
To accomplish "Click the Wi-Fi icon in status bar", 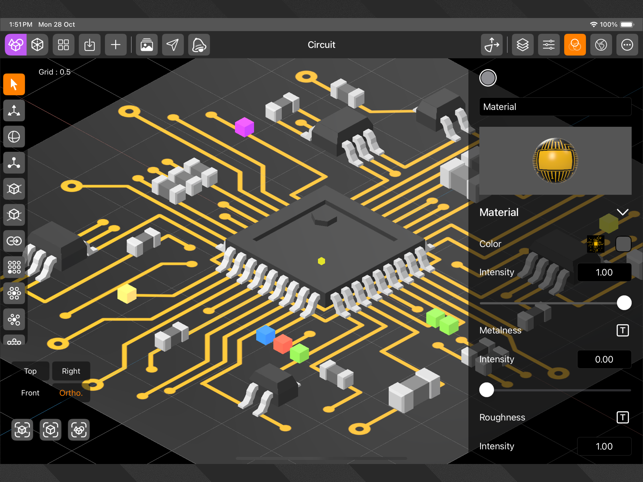I will pos(593,25).
